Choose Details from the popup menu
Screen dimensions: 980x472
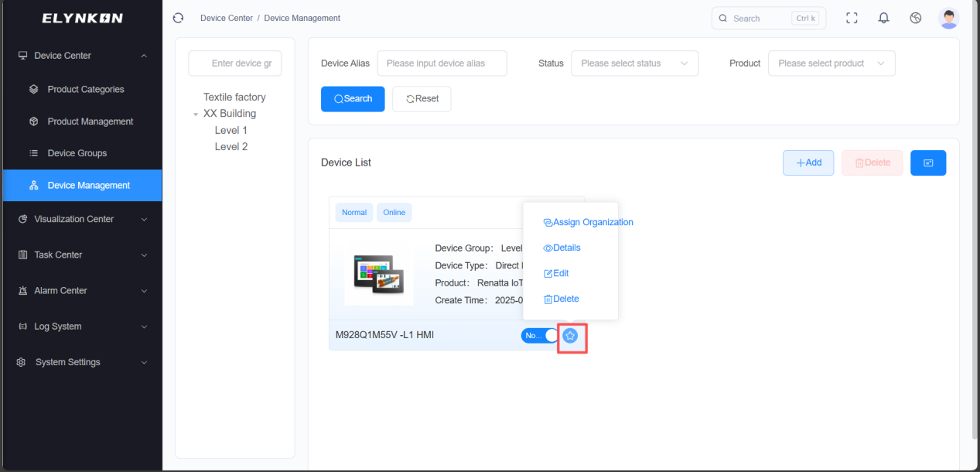click(562, 248)
